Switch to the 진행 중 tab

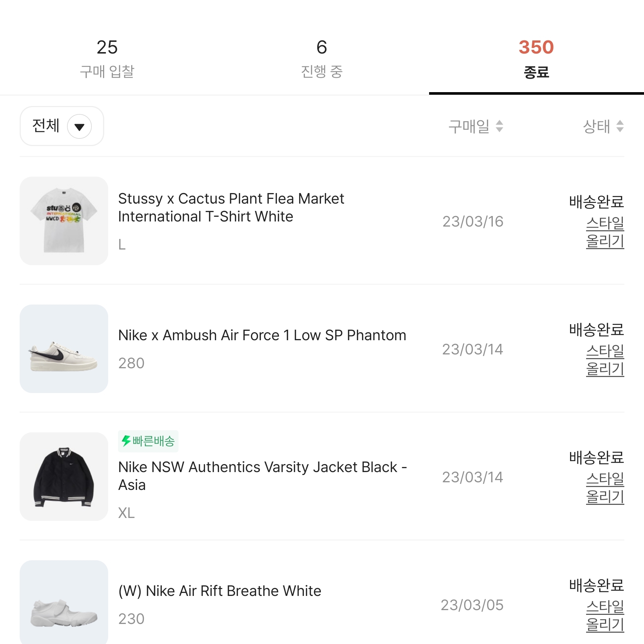point(322,58)
